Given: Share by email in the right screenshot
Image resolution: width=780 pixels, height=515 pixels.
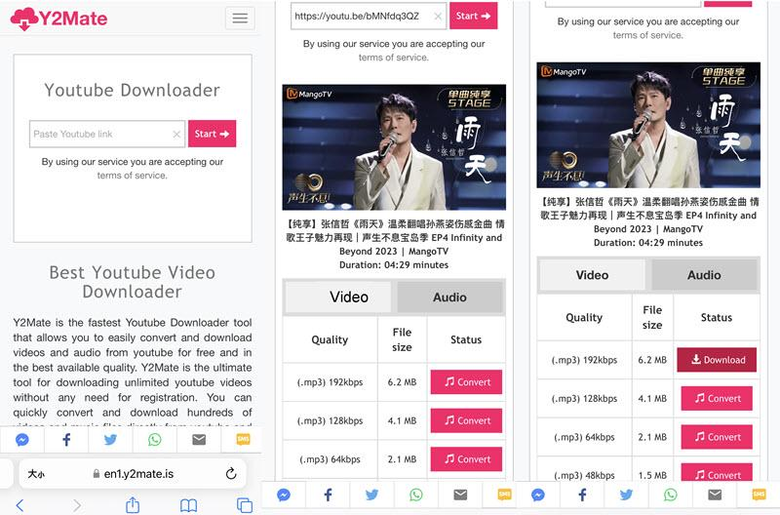Looking at the screenshot, I should point(714,495).
